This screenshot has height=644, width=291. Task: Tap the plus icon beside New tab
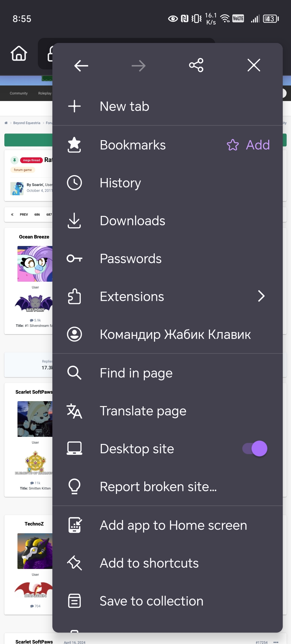coord(74,106)
